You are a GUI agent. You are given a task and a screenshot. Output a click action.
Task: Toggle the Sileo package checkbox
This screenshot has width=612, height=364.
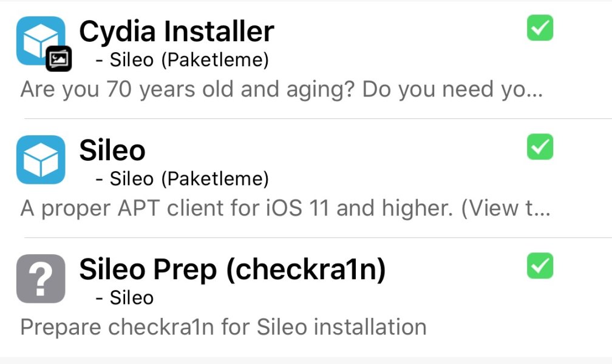[540, 147]
